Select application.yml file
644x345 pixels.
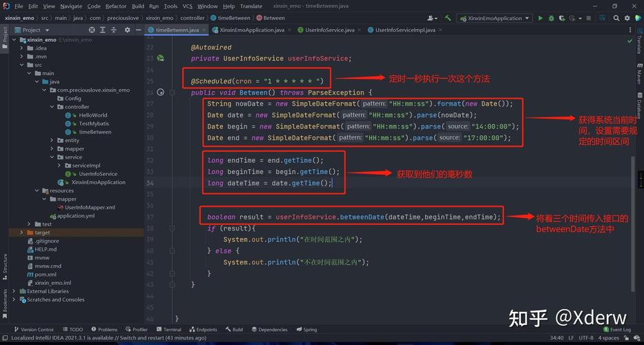pos(77,215)
